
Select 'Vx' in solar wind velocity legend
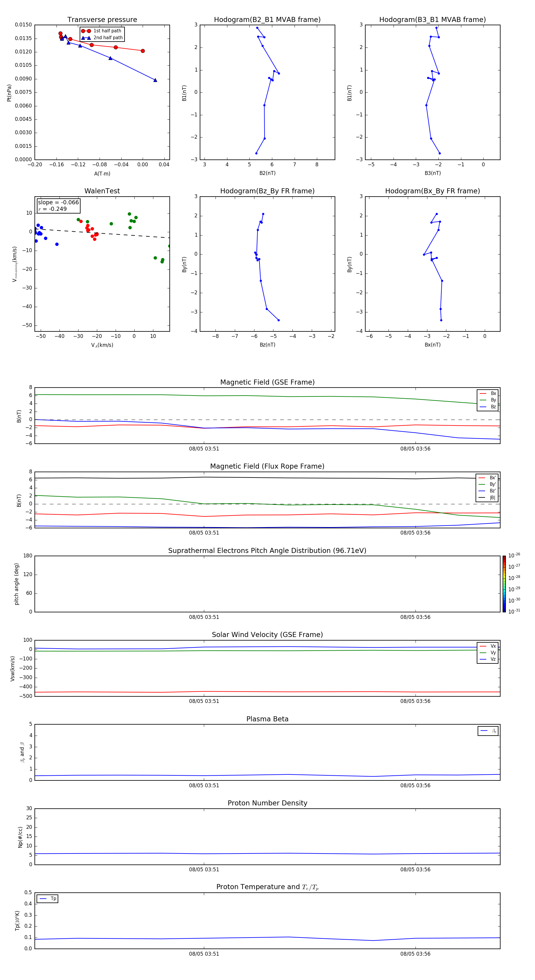(x=488, y=646)
